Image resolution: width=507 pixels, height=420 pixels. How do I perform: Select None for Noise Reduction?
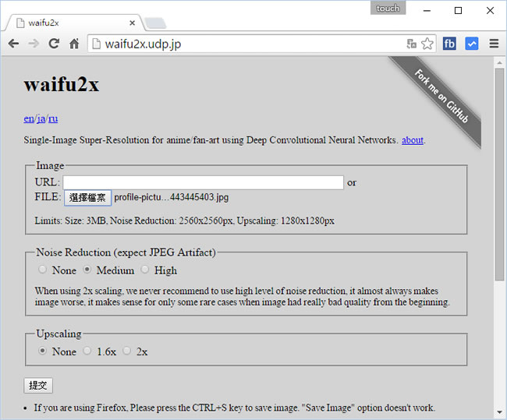point(43,270)
